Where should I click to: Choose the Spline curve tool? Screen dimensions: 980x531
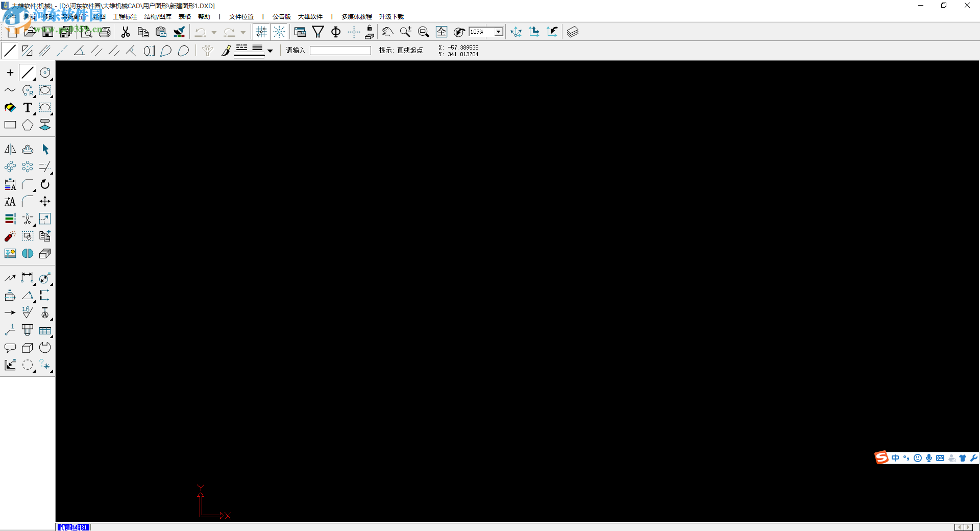point(10,90)
